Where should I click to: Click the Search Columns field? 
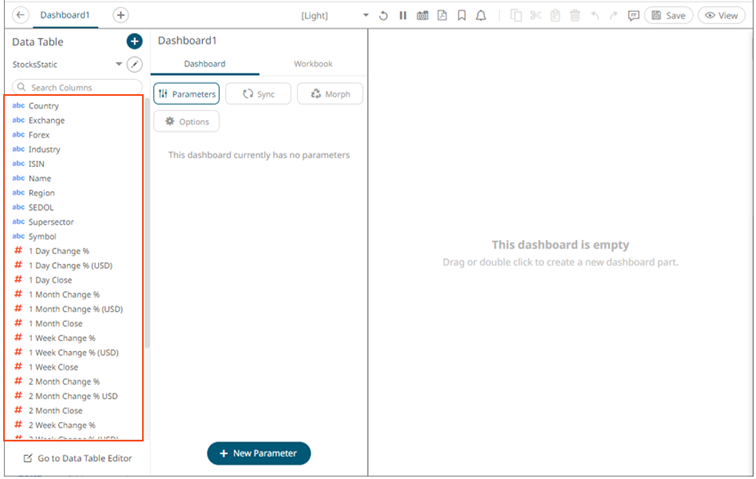coord(77,87)
